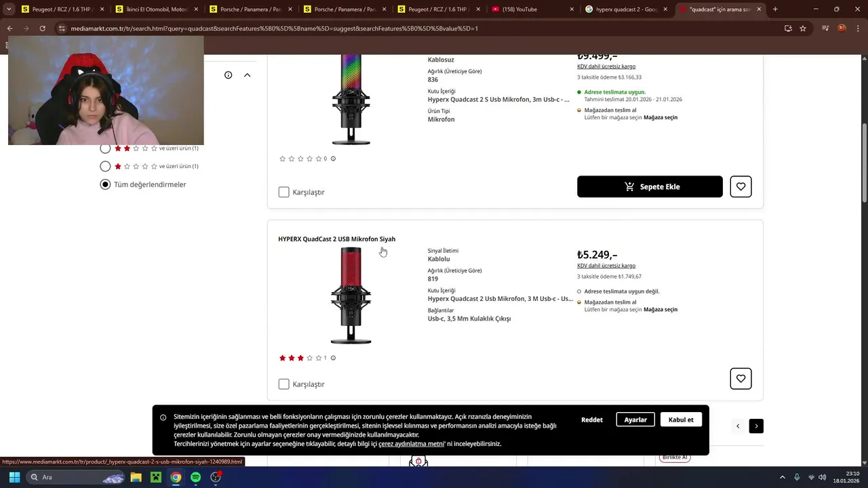This screenshot has height=488, width=868.
Task: Select Tüm değerlendirmeler radio option
Action: pyautogui.click(x=105, y=184)
